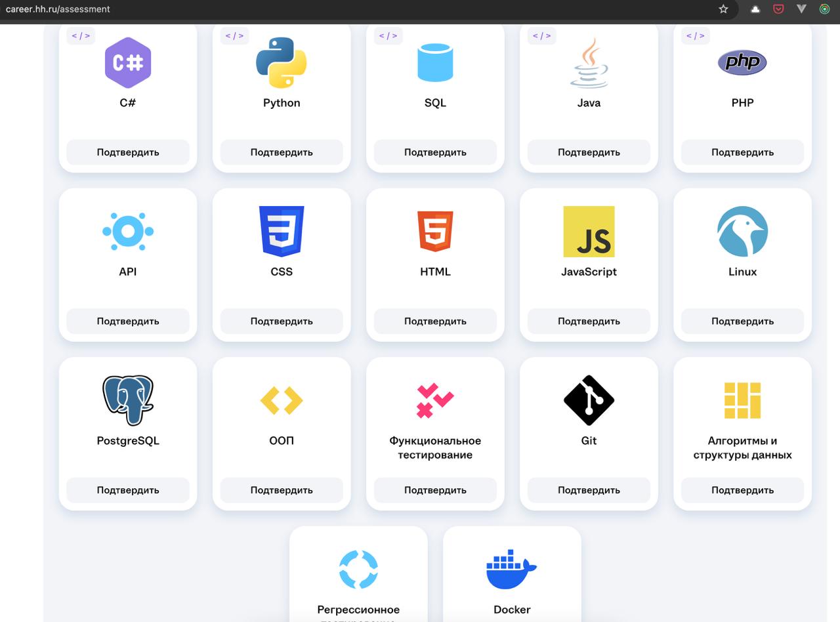The image size is (840, 622).
Task: Click the Linux penguin icon
Action: click(742, 231)
